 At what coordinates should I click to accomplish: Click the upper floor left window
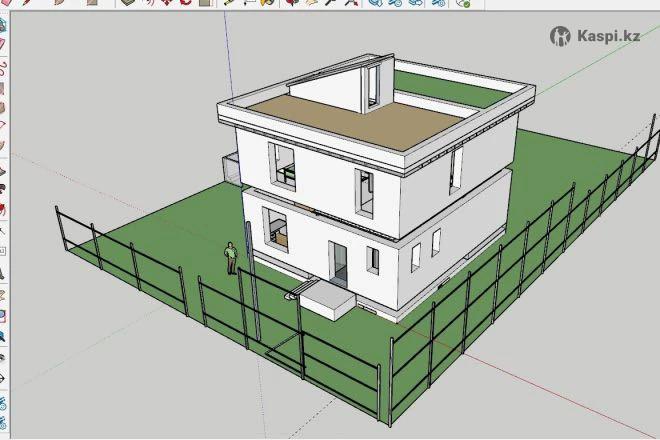tap(283, 166)
